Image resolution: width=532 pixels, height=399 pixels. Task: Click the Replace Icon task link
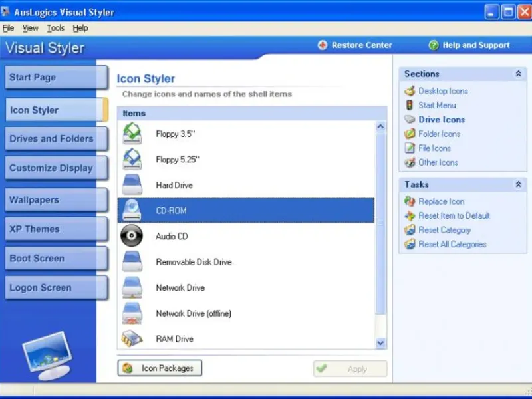pos(442,201)
